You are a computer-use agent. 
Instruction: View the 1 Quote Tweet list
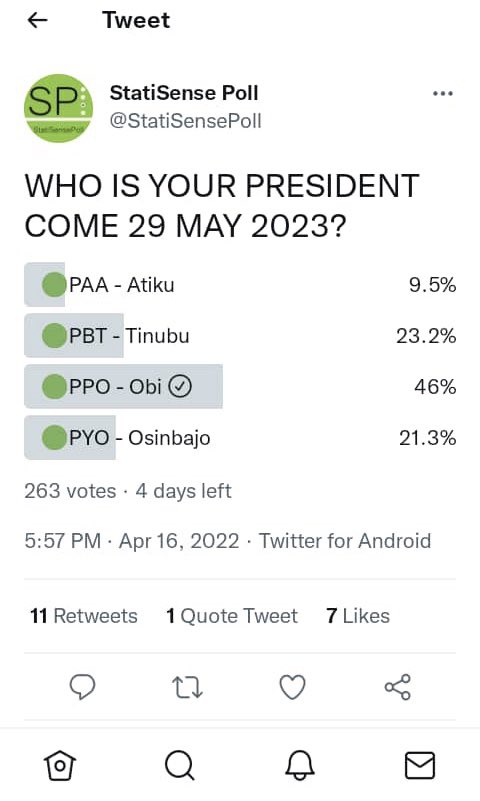(x=232, y=616)
